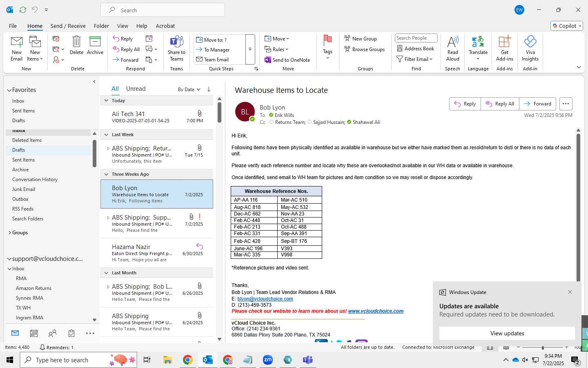Click the top search box
This screenshot has width=588, height=368.
(163, 10)
